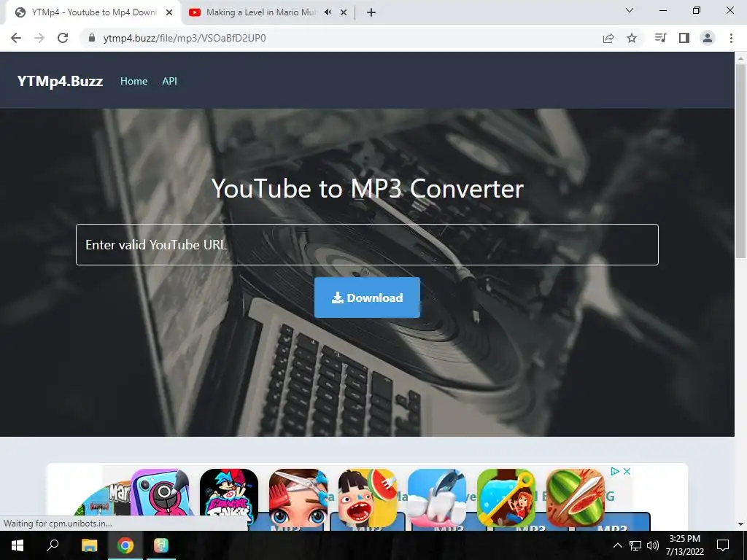Click the Chrome taskbar icon
Viewport: 747px width, 560px height.
pyautogui.click(x=125, y=545)
